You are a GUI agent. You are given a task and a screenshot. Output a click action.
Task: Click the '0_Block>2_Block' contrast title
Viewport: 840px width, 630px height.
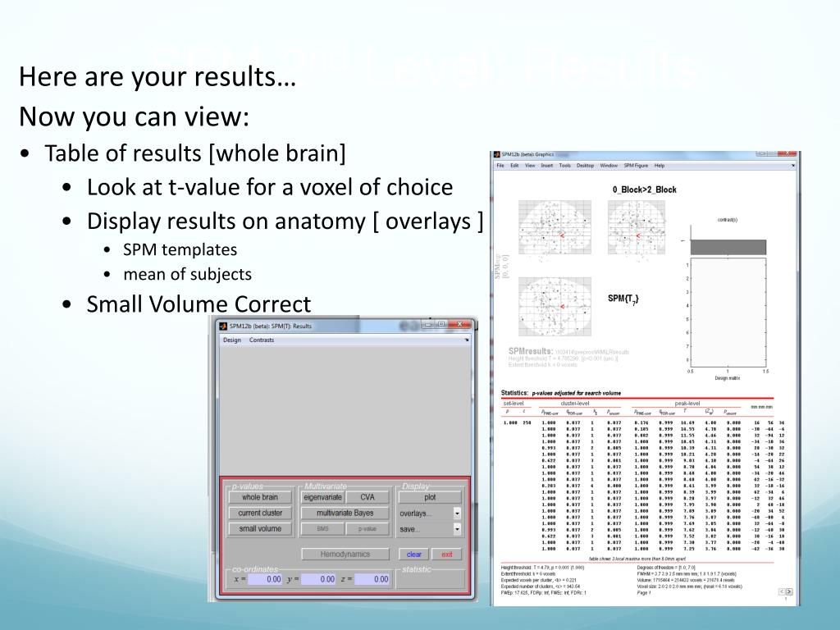tap(645, 189)
